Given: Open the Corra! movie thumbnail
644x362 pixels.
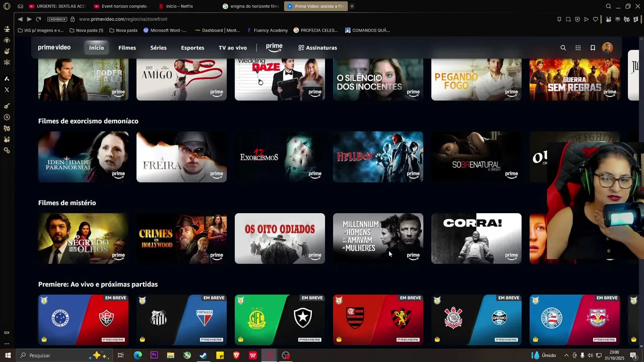Looking at the screenshot, I should 476,238.
